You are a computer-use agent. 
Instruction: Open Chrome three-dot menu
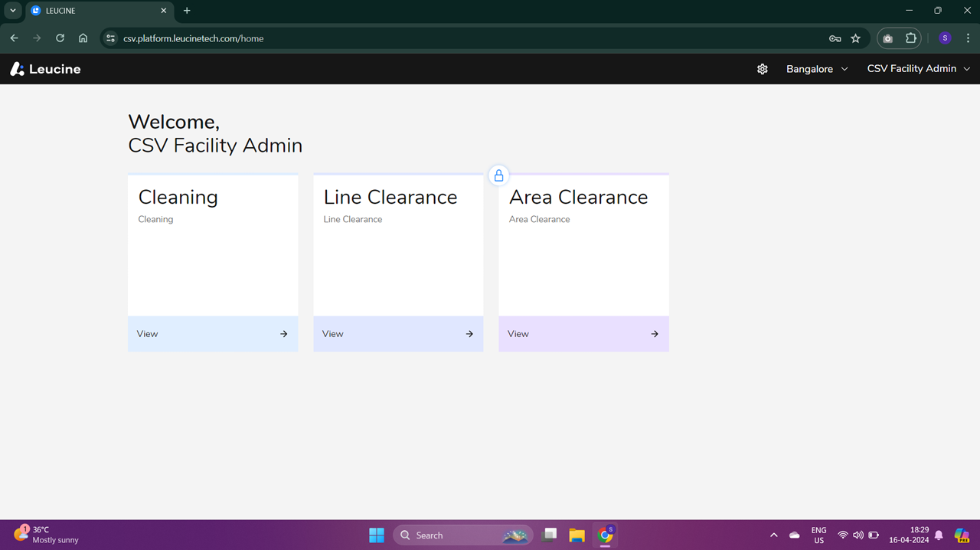point(968,38)
